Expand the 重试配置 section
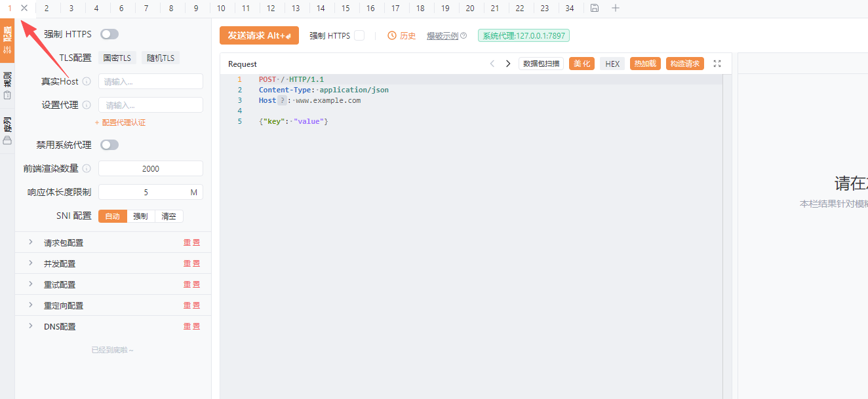Viewport: 868px width, 399px height. pos(31,284)
